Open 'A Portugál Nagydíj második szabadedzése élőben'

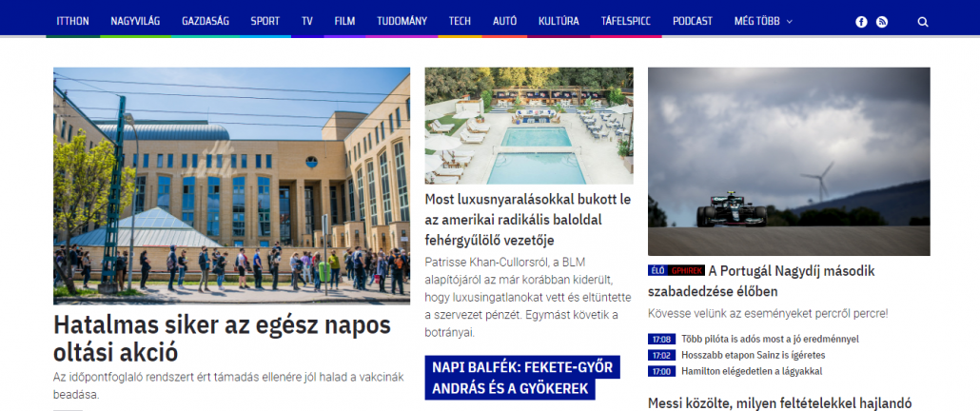click(x=761, y=281)
